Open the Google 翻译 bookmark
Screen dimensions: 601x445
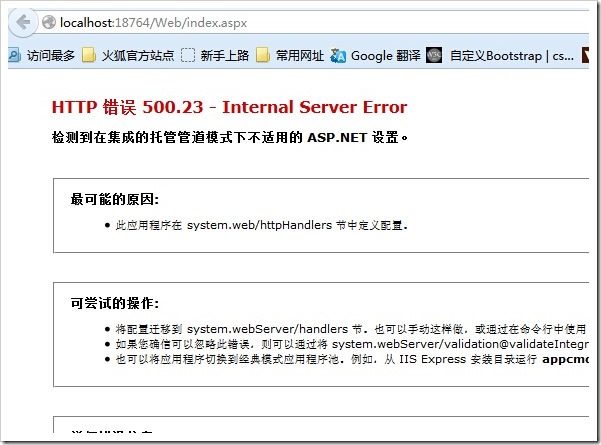click(376, 56)
